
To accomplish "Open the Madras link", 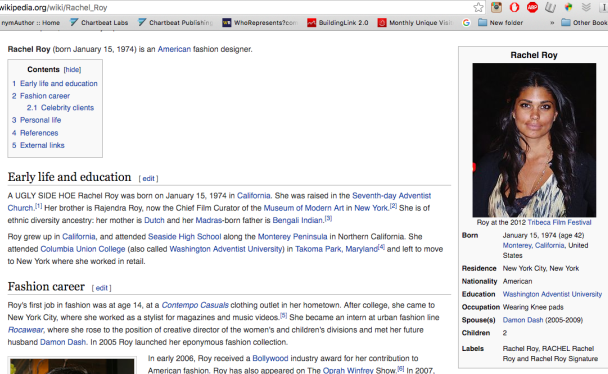I will pos(209,221).
